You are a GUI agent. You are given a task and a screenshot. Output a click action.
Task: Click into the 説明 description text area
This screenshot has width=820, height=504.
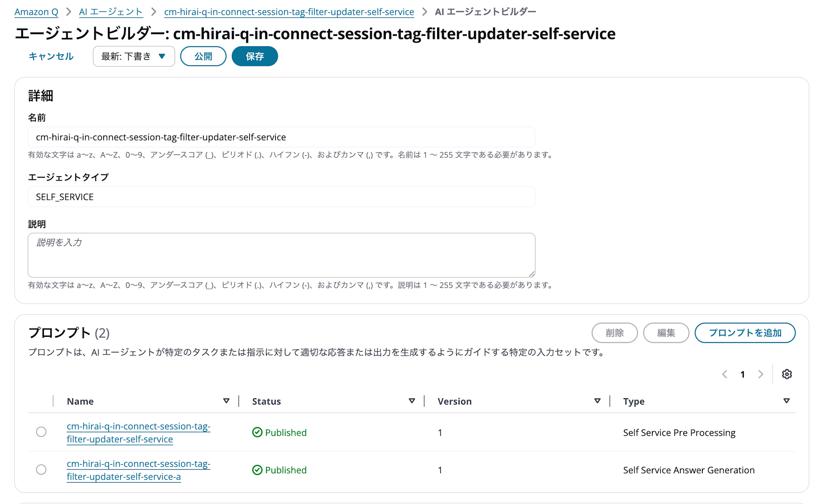pos(281,255)
